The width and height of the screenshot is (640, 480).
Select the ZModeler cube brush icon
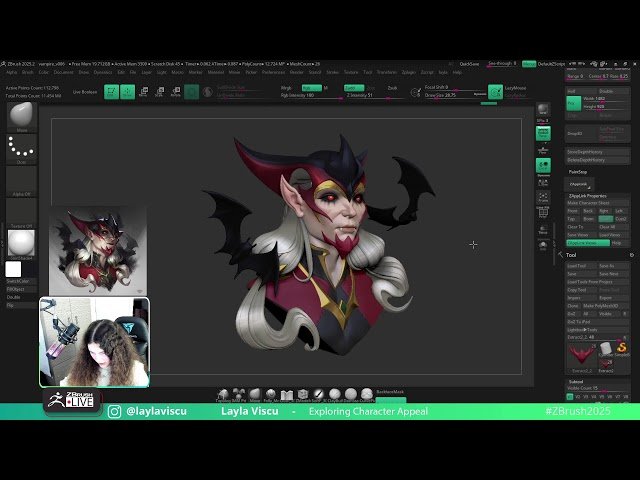(303, 395)
